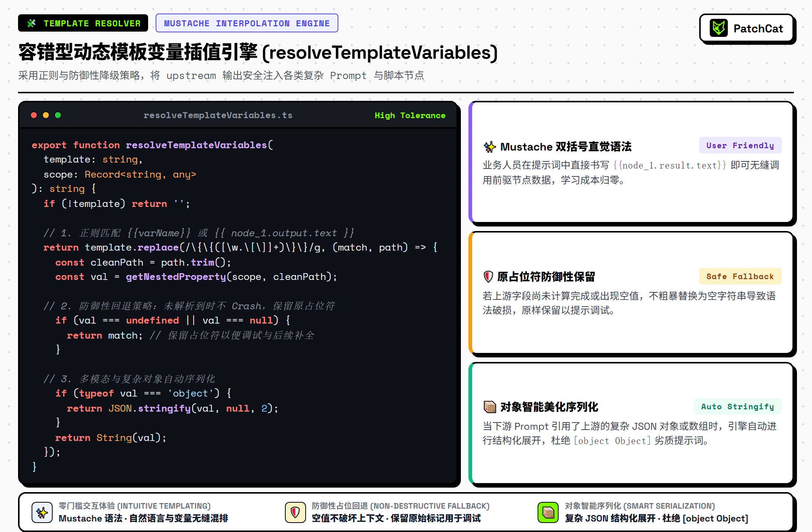Image resolution: width=812 pixels, height=532 pixels.
Task: Click the "if (!template) return '';" line
Action: (117, 204)
